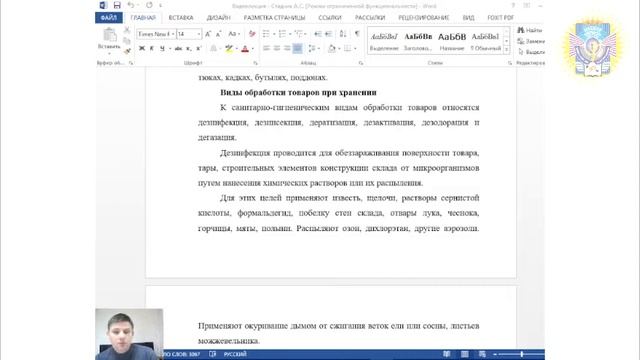This screenshot has height=360, width=640.
Task: Click the yellow text highlight color button
Action: pyautogui.click(x=229, y=49)
